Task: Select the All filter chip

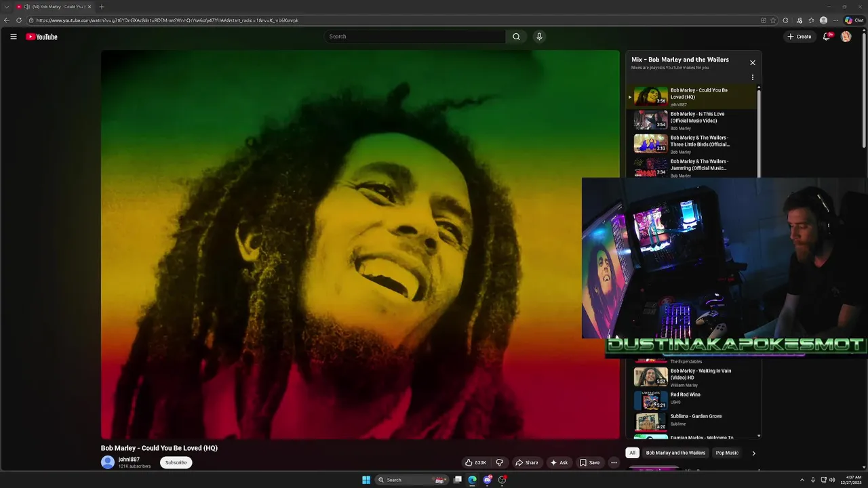Action: tap(632, 453)
